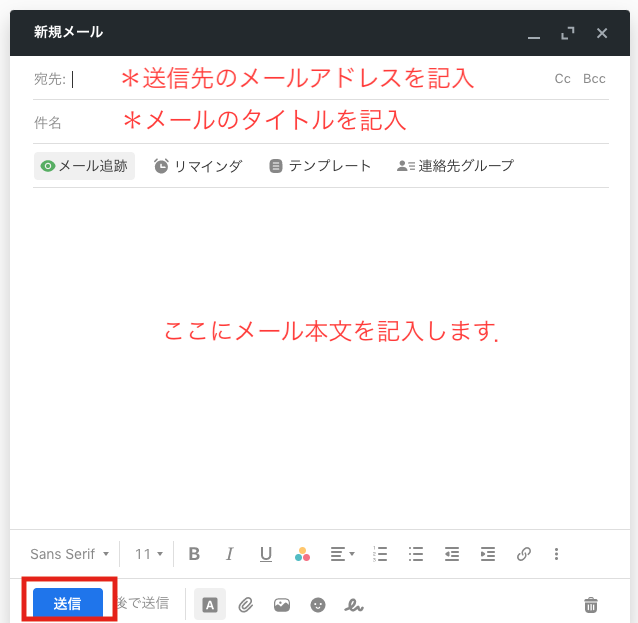Expand the font size 11 dropdown
This screenshot has height=623, width=638.
point(148,554)
